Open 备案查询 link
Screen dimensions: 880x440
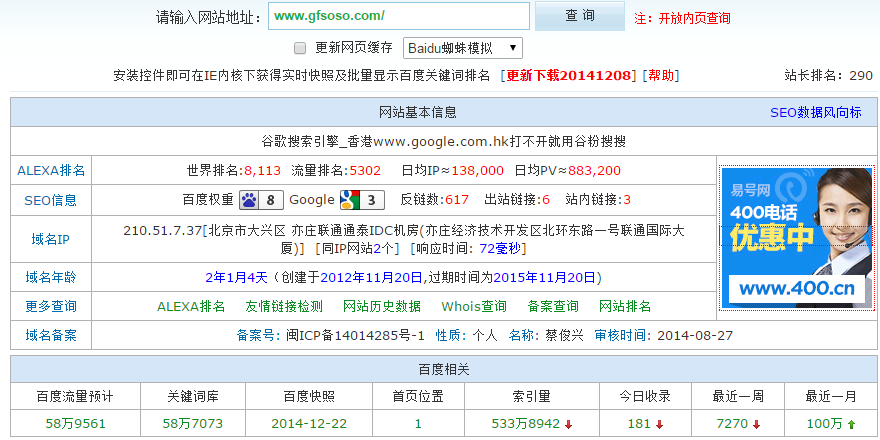point(553,306)
